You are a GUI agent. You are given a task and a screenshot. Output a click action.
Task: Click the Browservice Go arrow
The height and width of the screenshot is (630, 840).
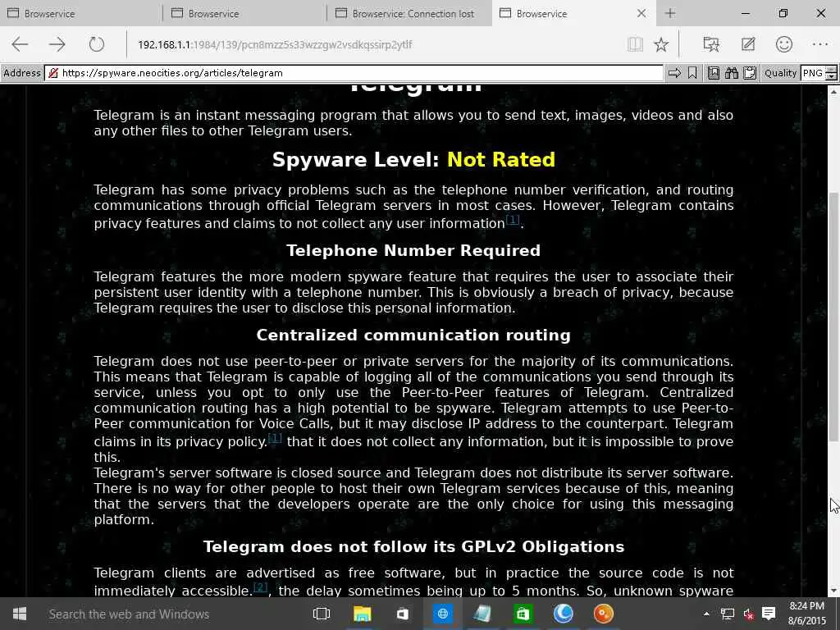(x=674, y=73)
